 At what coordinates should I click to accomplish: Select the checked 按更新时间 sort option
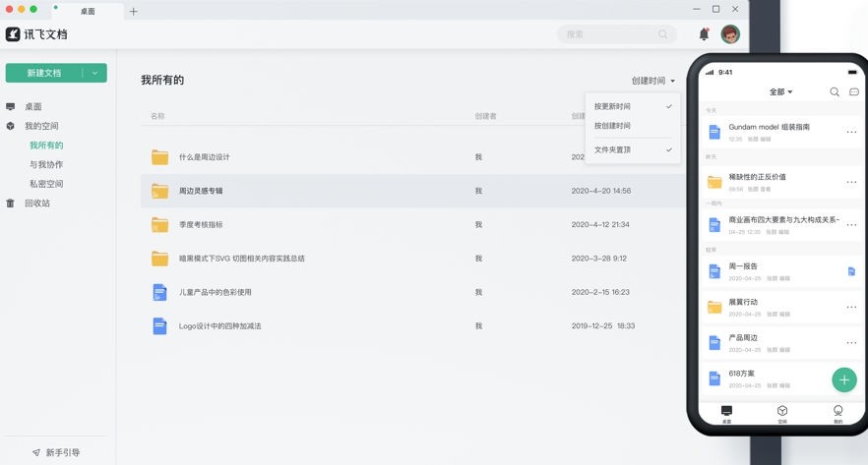click(x=633, y=106)
